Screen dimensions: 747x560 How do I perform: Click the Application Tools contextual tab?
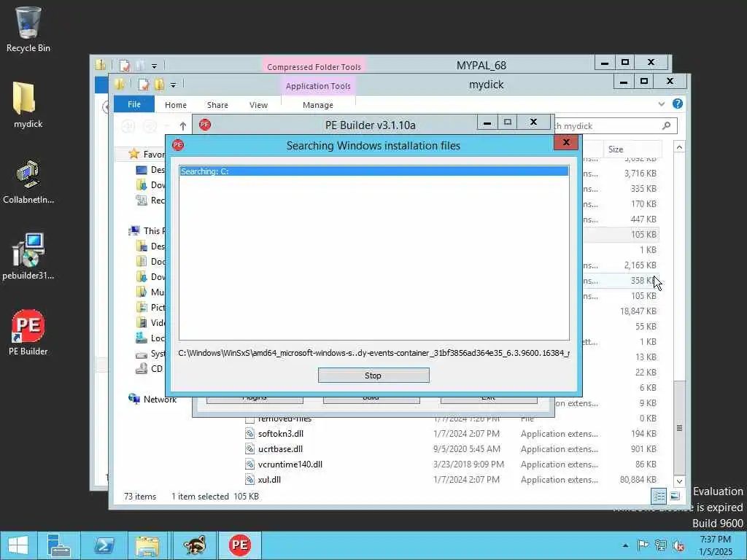[x=318, y=86]
